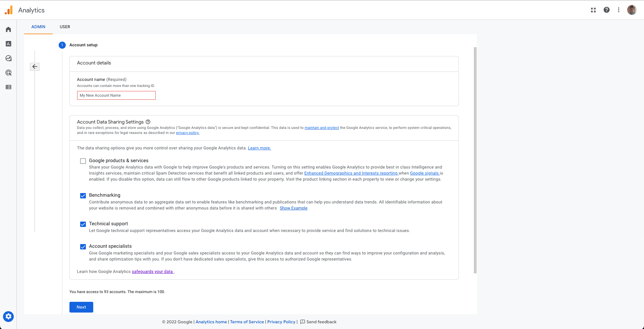This screenshot has height=329, width=644.
Task: Open the Terms of Service footer link
Action: click(x=247, y=322)
